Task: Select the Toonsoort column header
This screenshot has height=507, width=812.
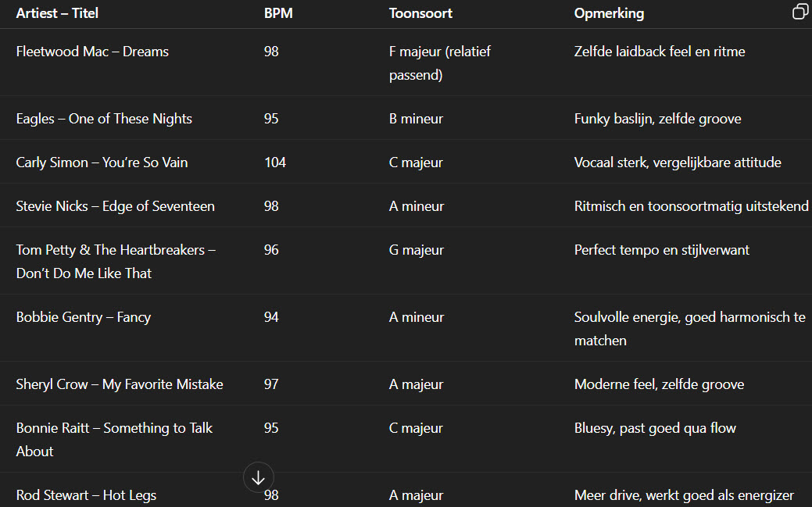Action: tap(420, 13)
